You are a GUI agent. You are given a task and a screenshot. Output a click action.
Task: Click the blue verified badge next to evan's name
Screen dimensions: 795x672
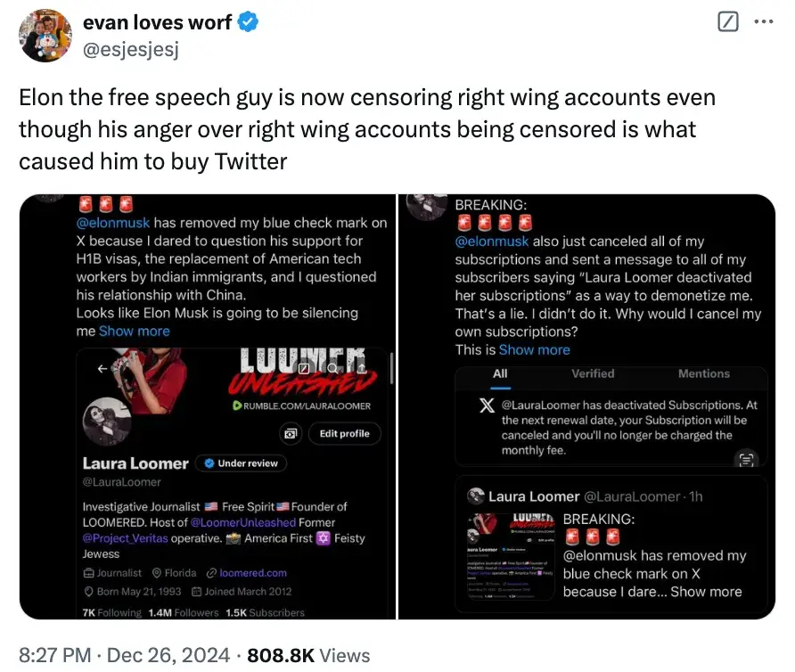click(x=248, y=23)
